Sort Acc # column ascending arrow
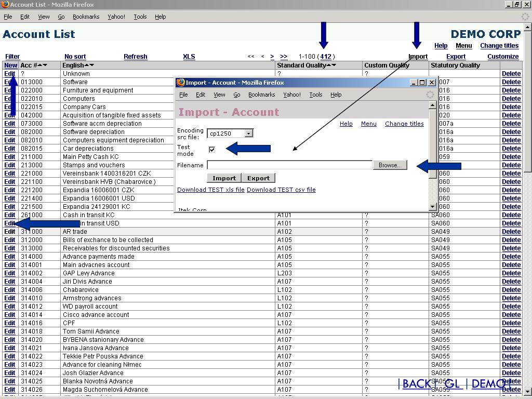 [40, 65]
